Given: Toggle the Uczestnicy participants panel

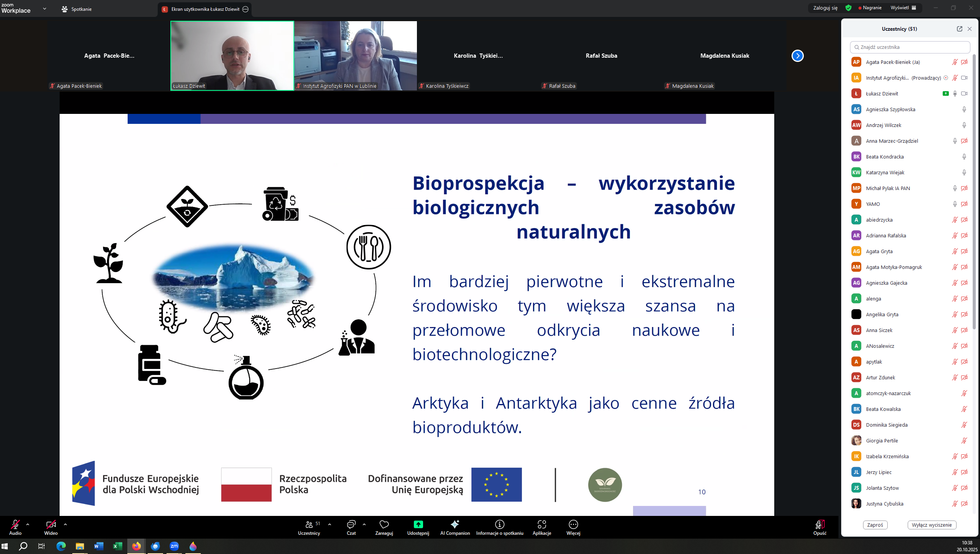Looking at the screenshot, I should coord(309,525).
